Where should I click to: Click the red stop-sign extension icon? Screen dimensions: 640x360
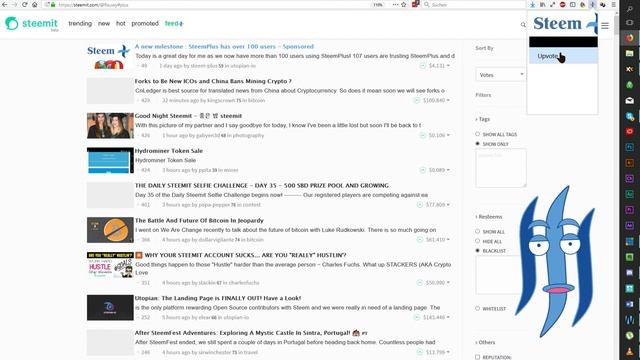562,4
